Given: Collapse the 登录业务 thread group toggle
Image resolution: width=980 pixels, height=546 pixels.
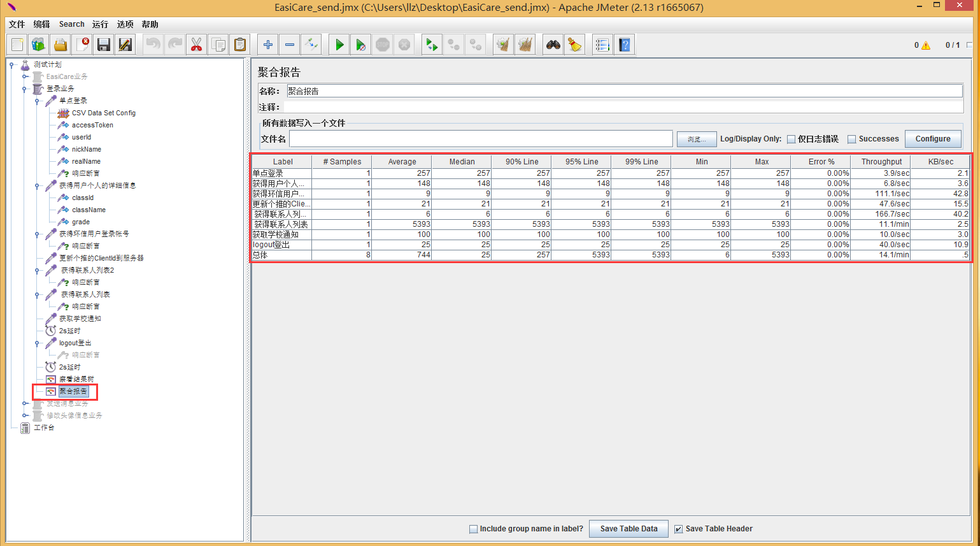Looking at the screenshot, I should [x=25, y=89].
